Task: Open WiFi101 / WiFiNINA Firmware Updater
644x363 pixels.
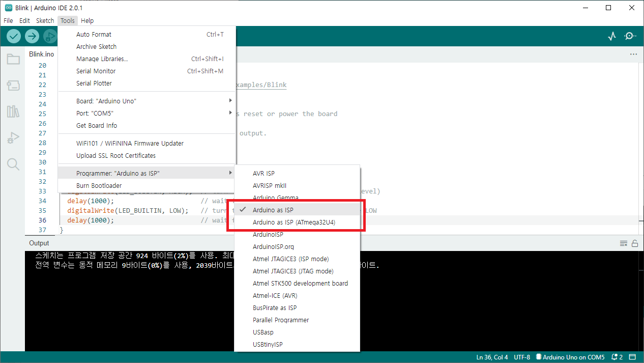Action: click(x=147, y=144)
